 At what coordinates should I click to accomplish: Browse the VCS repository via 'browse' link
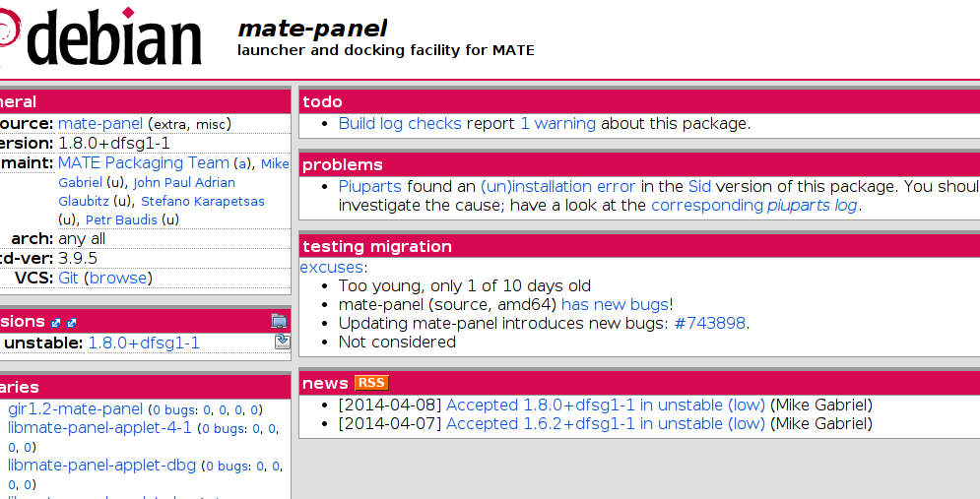pyautogui.click(x=118, y=278)
